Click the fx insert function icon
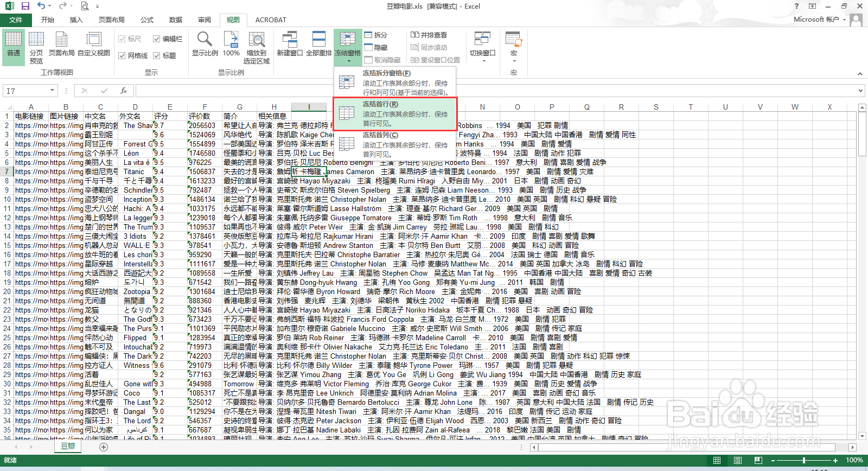 (124, 91)
